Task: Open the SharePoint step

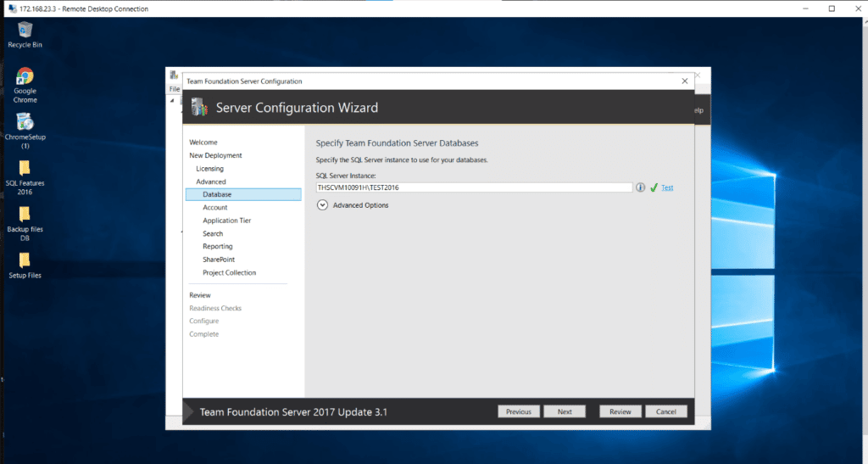Action: [219, 260]
